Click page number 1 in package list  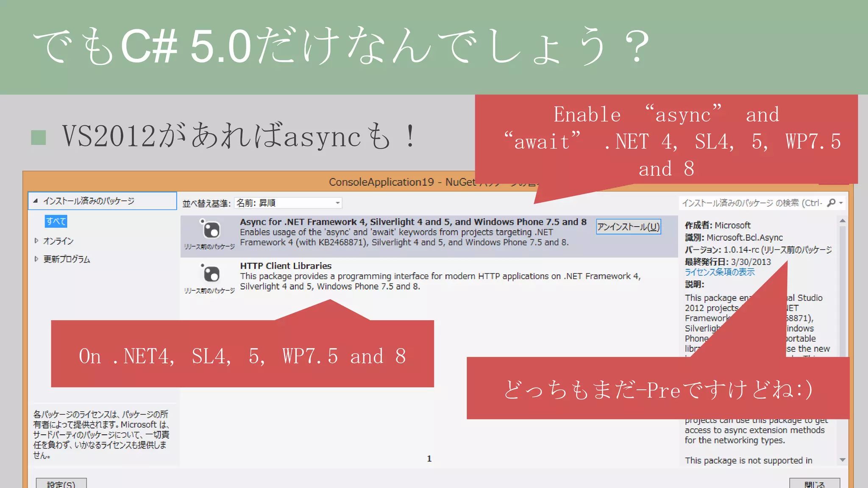point(429,458)
